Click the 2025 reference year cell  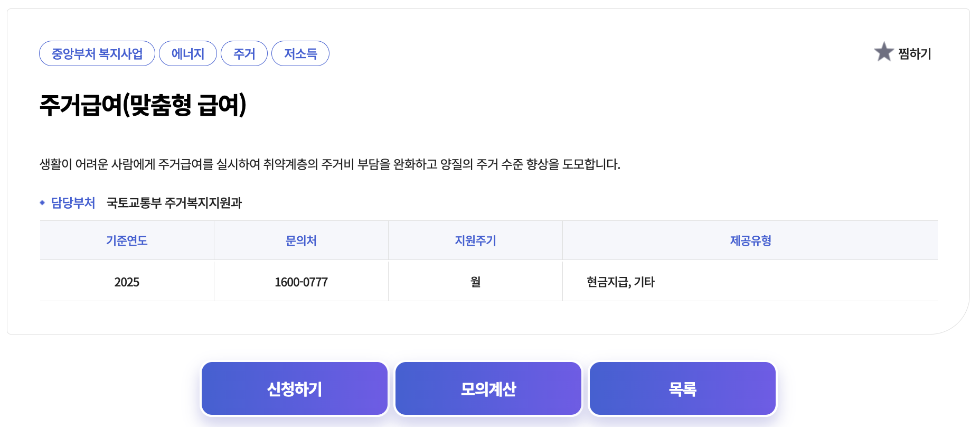pyautogui.click(x=126, y=282)
